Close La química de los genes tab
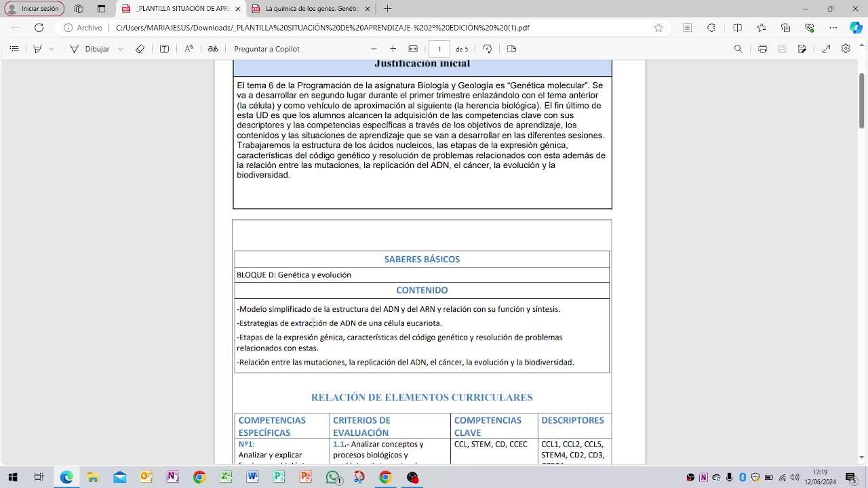The image size is (868, 488). 368,9
